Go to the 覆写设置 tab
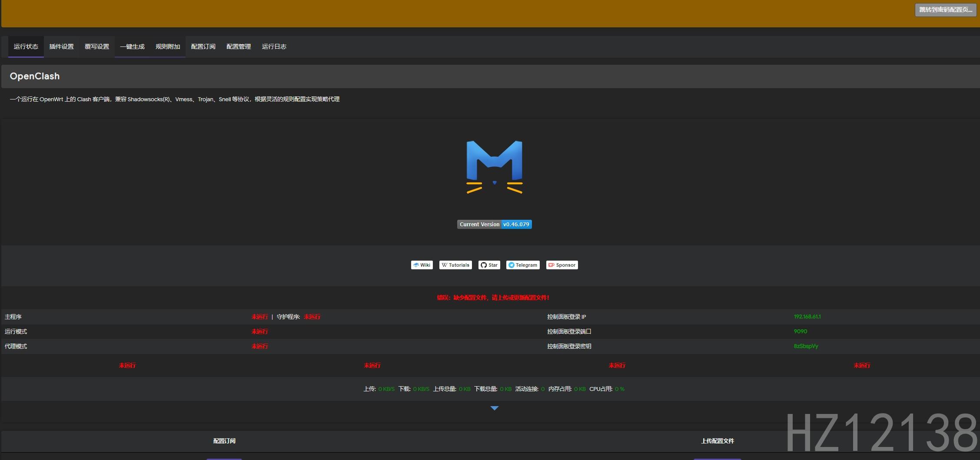 pyautogui.click(x=97, y=46)
